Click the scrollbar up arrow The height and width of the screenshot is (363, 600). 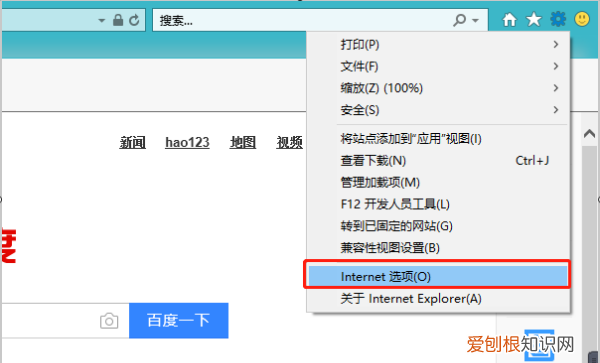point(589,133)
